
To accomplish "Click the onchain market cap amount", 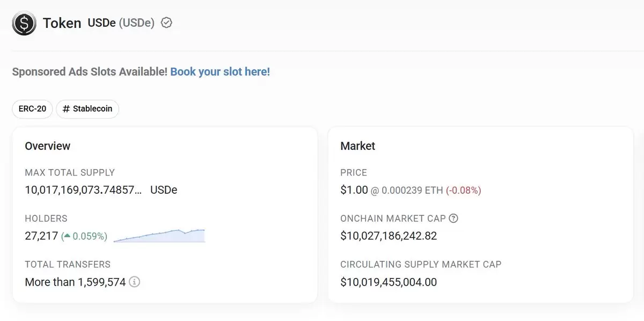I will tap(389, 236).
